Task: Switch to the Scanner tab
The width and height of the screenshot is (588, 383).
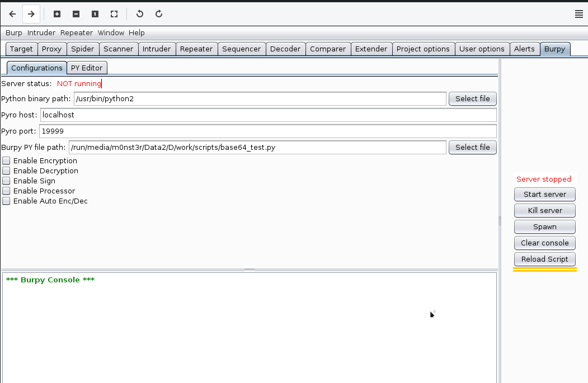Action: coord(118,49)
